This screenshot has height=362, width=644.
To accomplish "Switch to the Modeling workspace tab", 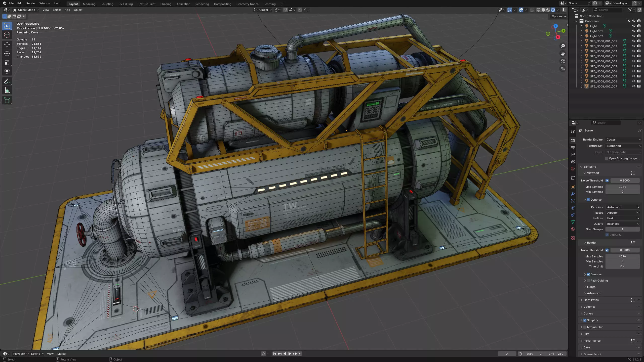I will 89,4.
